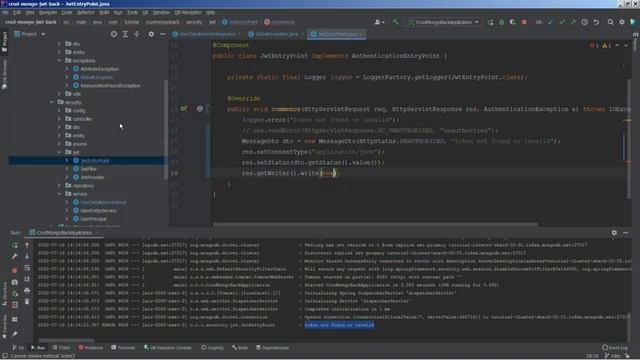Viewport: 640px width, 360px height.
Task: Open the Dependencies tool window tab
Action: pos(273,348)
